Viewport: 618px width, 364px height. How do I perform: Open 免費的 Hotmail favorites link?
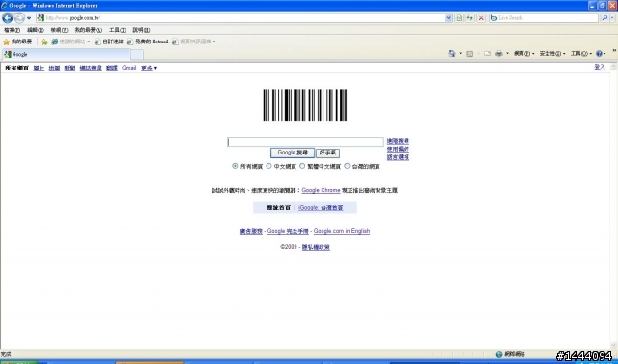148,42
